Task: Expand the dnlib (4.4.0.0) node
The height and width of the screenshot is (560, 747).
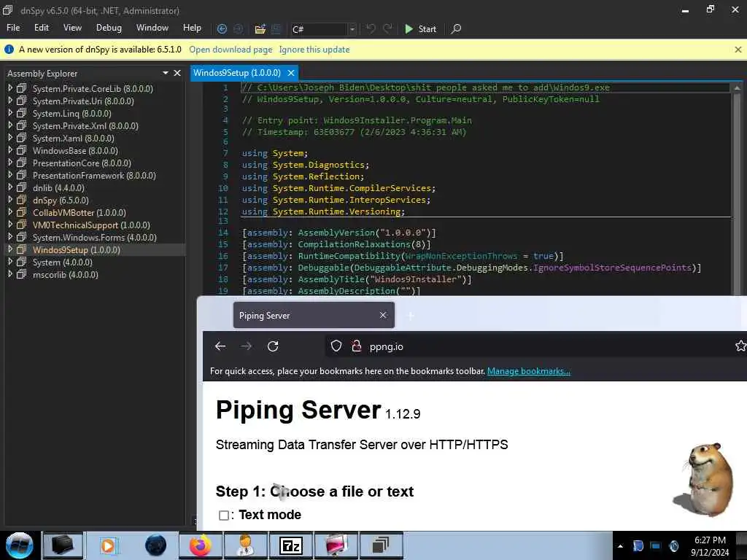Action: (x=10, y=187)
